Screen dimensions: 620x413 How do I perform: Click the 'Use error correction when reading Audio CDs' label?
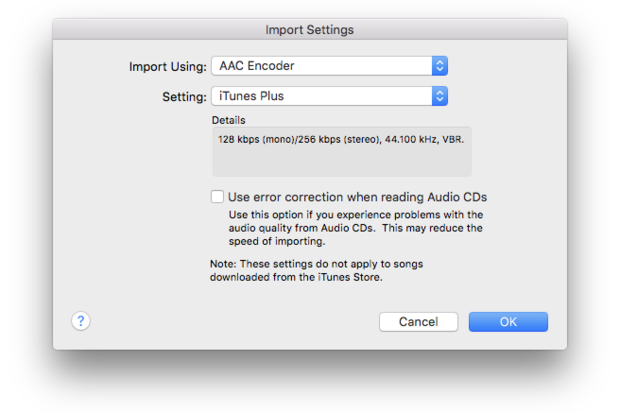click(x=357, y=197)
